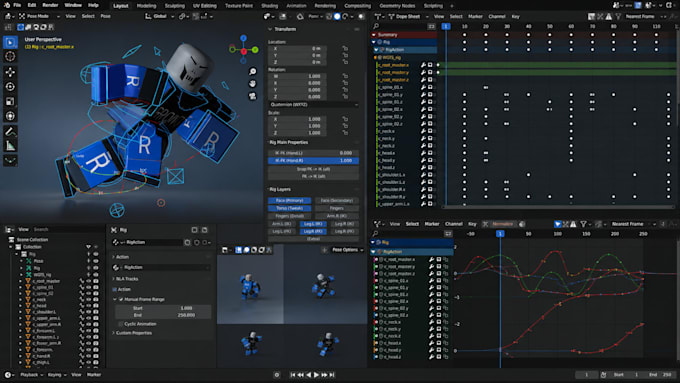Click the Normalize button in graph editor
Image resolution: width=680 pixels, height=383 pixels.
[502, 224]
